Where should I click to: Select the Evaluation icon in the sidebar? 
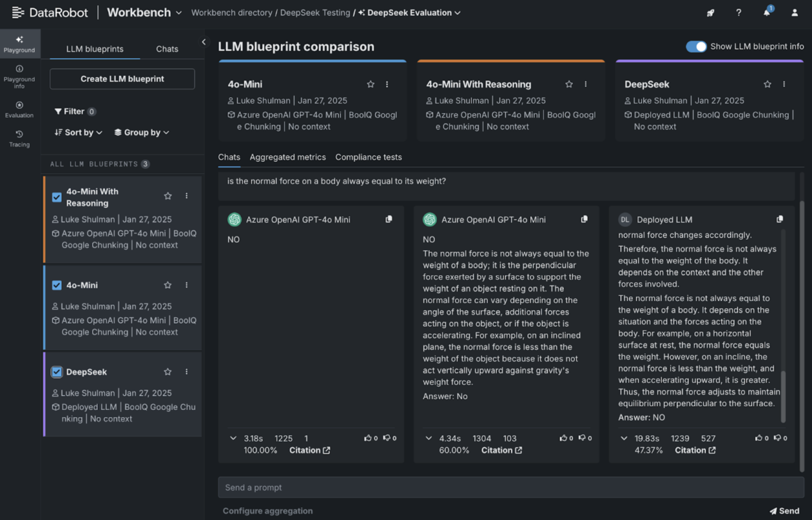tap(20, 108)
